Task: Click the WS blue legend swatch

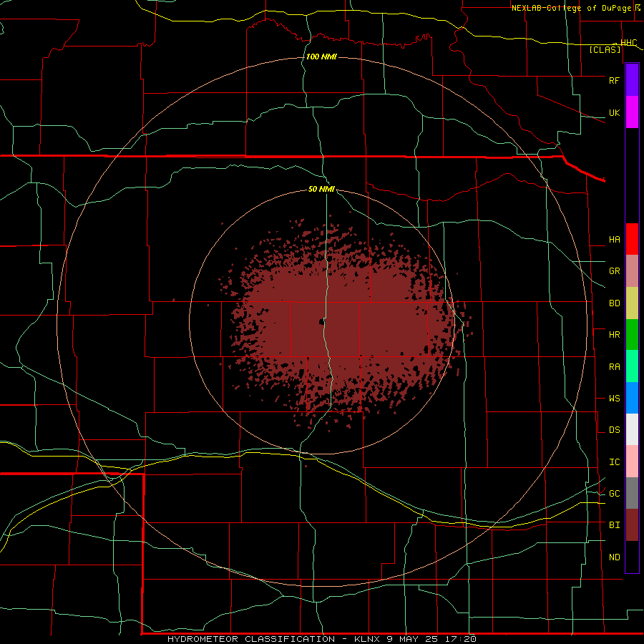Action: tap(632, 398)
